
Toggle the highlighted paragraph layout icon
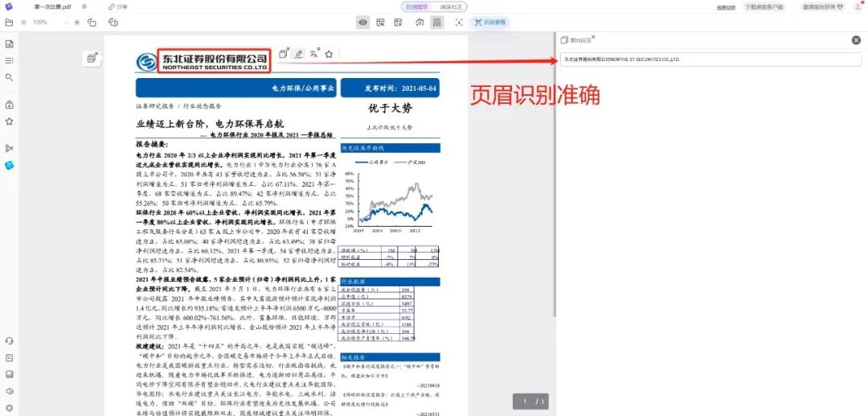(x=437, y=23)
